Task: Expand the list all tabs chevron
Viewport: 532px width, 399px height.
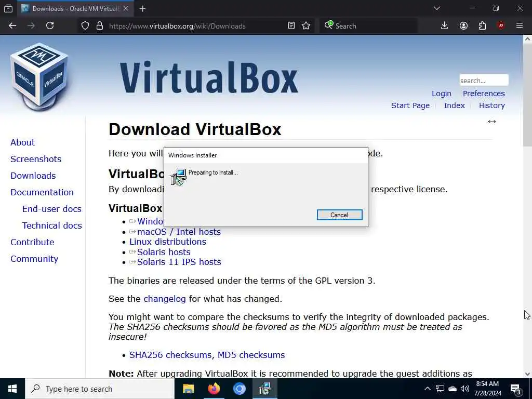Action: pos(437,8)
